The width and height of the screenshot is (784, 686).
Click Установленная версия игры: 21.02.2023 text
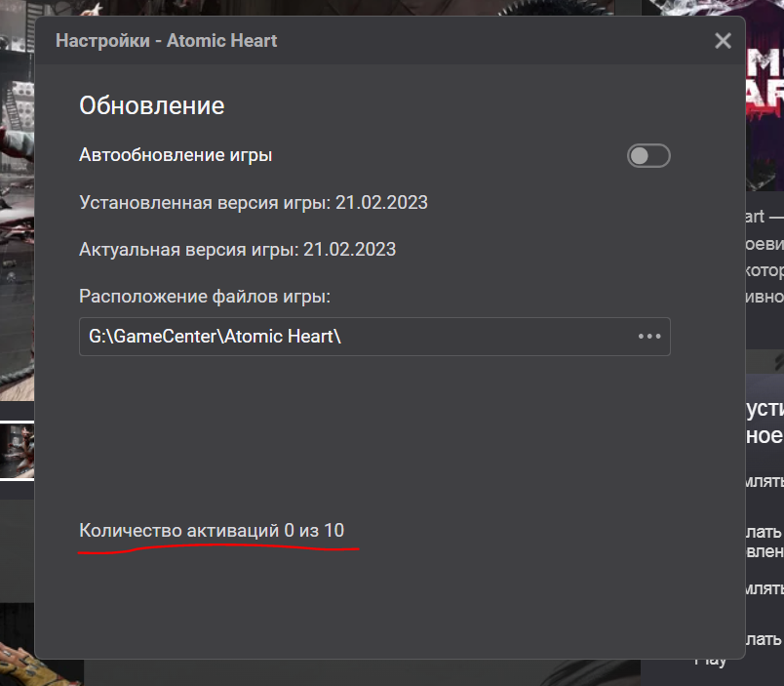(254, 203)
